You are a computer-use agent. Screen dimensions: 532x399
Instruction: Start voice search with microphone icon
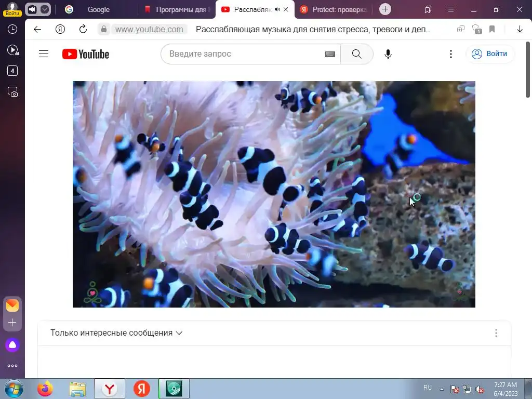click(x=388, y=54)
